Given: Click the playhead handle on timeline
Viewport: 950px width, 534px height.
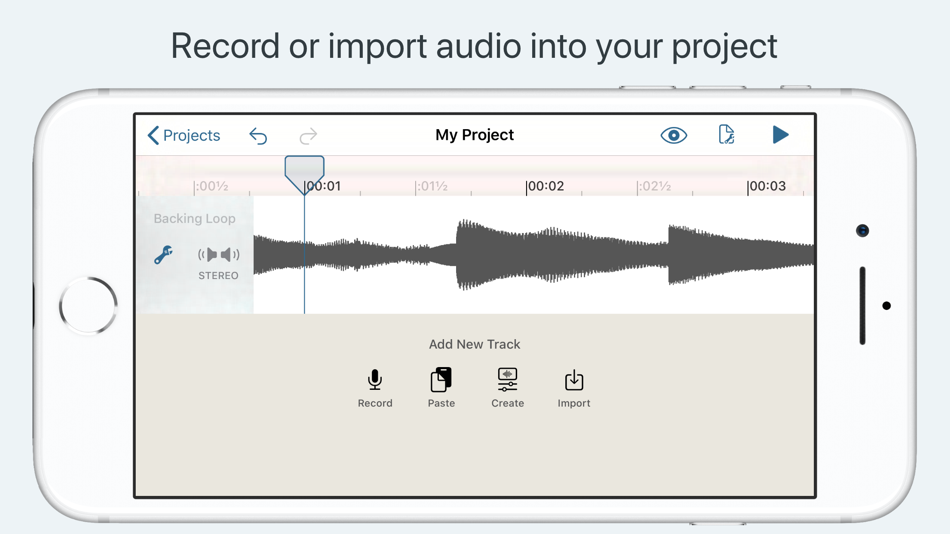Looking at the screenshot, I should (x=304, y=174).
